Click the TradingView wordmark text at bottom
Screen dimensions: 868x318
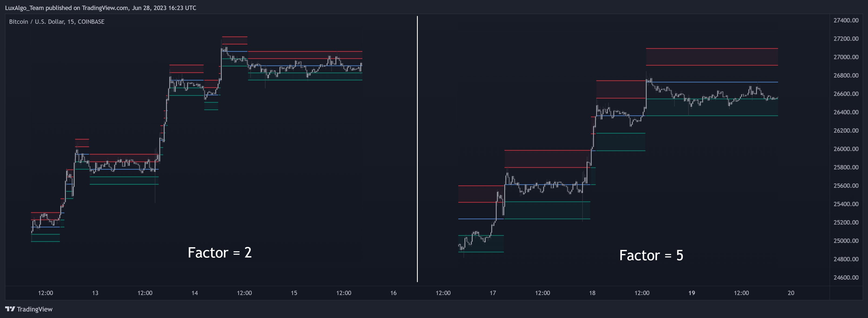pos(35,309)
